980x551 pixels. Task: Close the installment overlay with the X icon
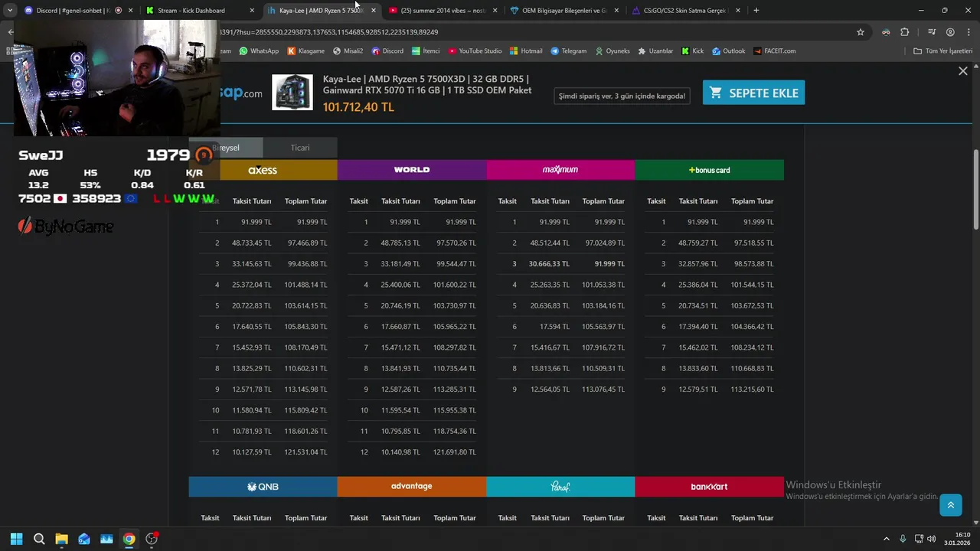(962, 70)
